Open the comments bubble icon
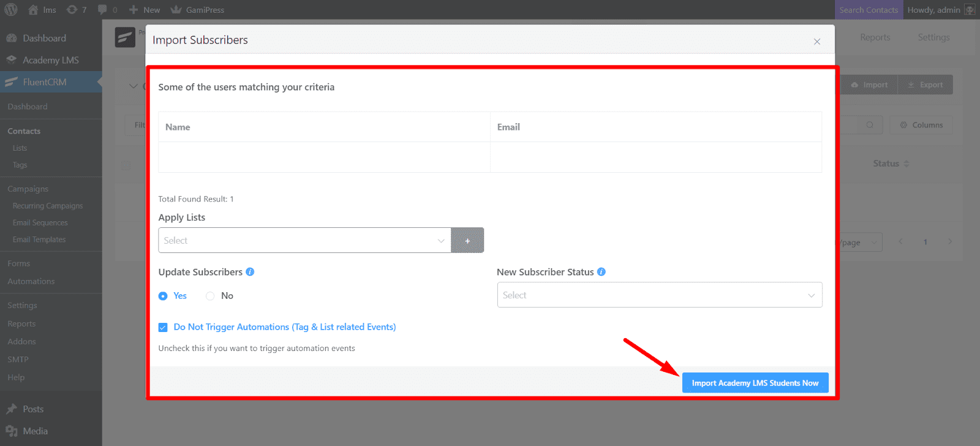 coord(102,10)
